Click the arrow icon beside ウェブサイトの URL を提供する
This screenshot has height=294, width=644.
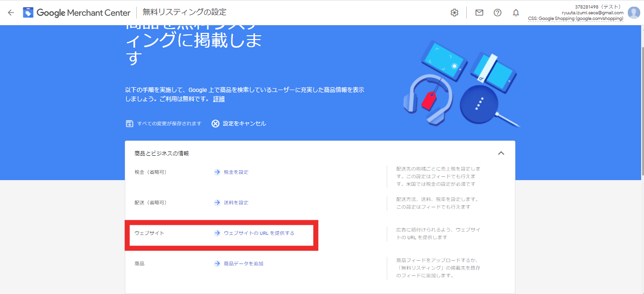[217, 233]
